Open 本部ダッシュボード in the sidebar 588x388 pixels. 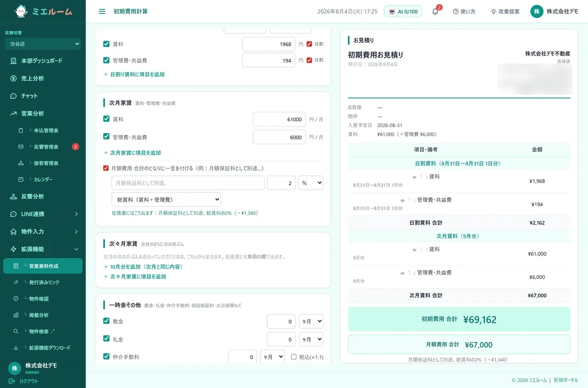[43, 61]
